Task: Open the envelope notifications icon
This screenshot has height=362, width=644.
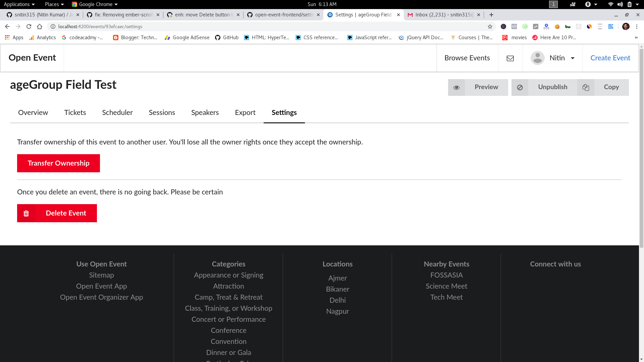Action: tap(510, 58)
